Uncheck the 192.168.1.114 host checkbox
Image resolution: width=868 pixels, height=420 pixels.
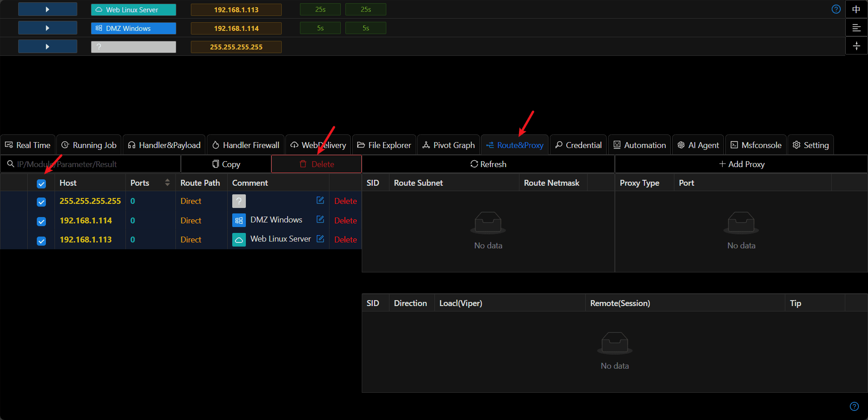41,221
